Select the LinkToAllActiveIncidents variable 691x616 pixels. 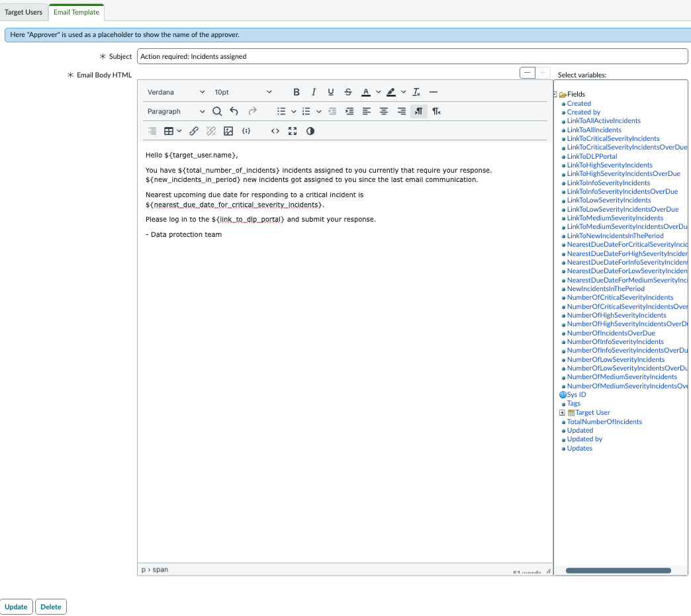coord(604,120)
